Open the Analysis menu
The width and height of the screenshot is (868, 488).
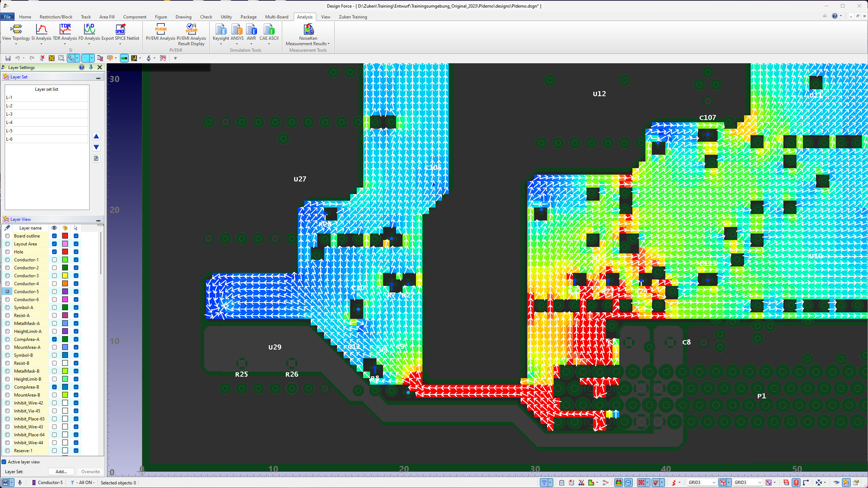[304, 16]
